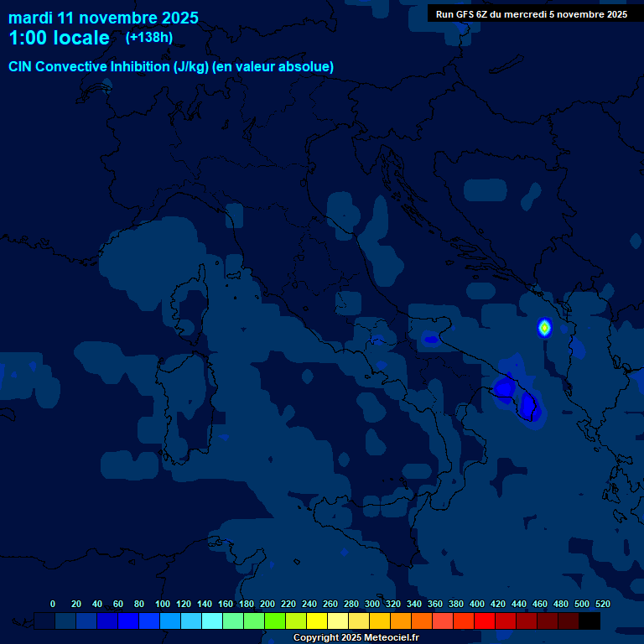This screenshot has height=644, width=644.
Task: Select the black swatch at 500 in legend
Action: pos(589,621)
